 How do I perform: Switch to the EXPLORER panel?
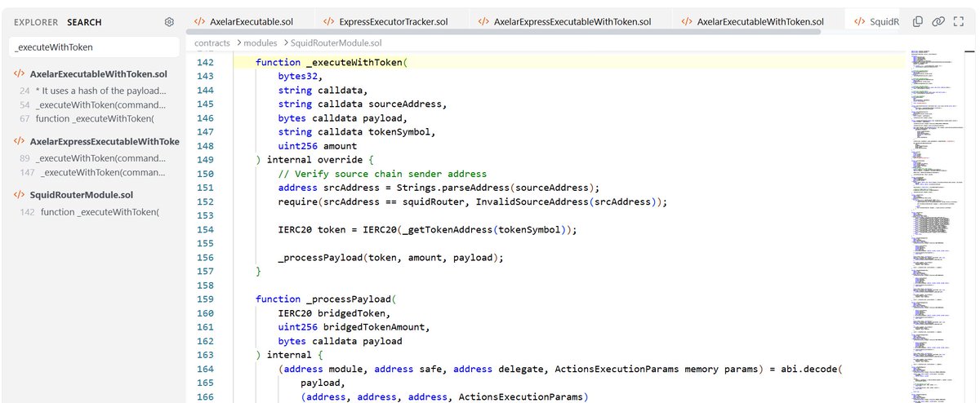coord(36,23)
